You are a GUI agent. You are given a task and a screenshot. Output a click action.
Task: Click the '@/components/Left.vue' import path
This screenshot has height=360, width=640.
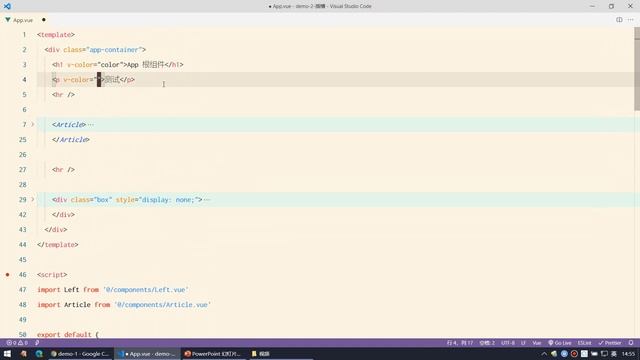tap(146, 290)
